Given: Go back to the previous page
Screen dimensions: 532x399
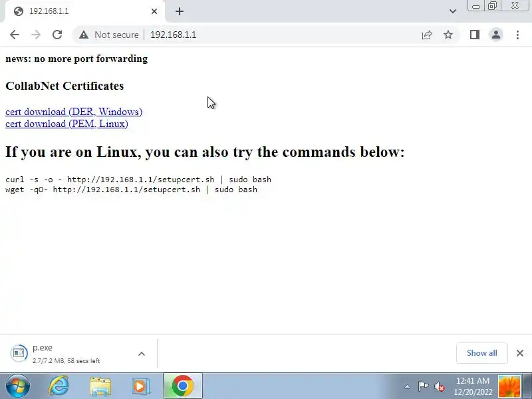Looking at the screenshot, I should [x=15, y=35].
